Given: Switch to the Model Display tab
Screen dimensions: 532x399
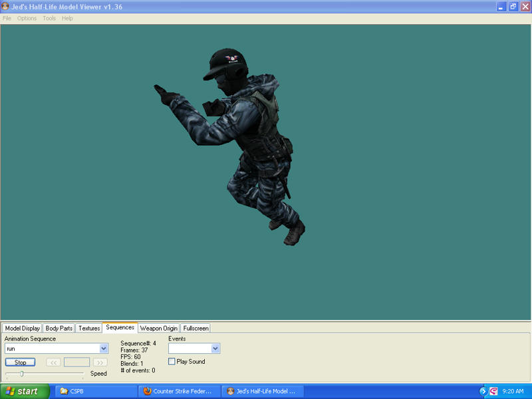Looking at the screenshot, I should (23, 328).
